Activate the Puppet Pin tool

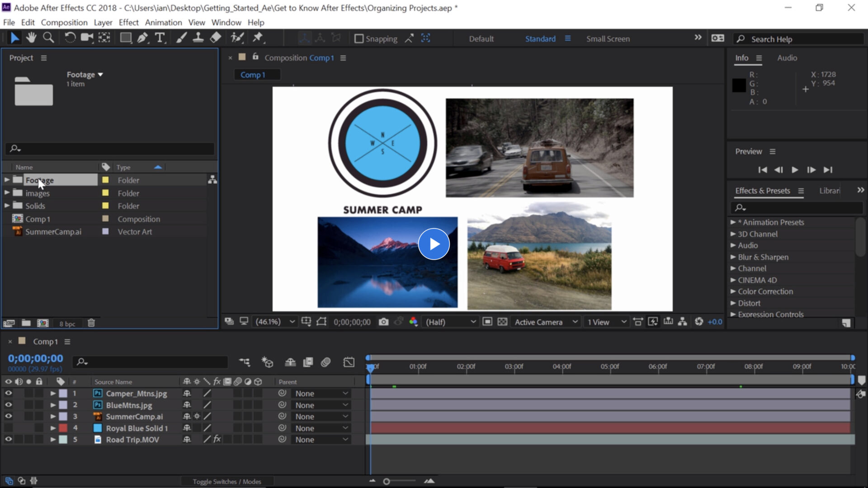pyautogui.click(x=258, y=38)
